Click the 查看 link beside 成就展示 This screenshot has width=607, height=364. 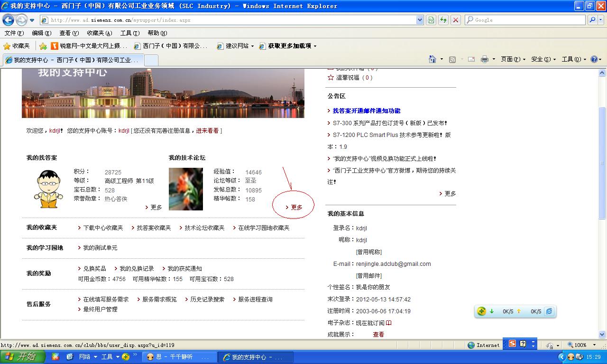click(378, 335)
